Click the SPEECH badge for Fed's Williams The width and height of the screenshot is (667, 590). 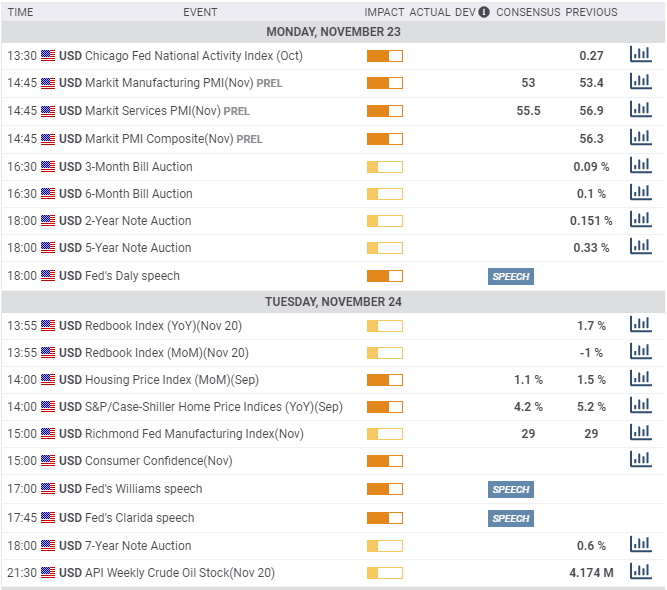tap(510, 489)
